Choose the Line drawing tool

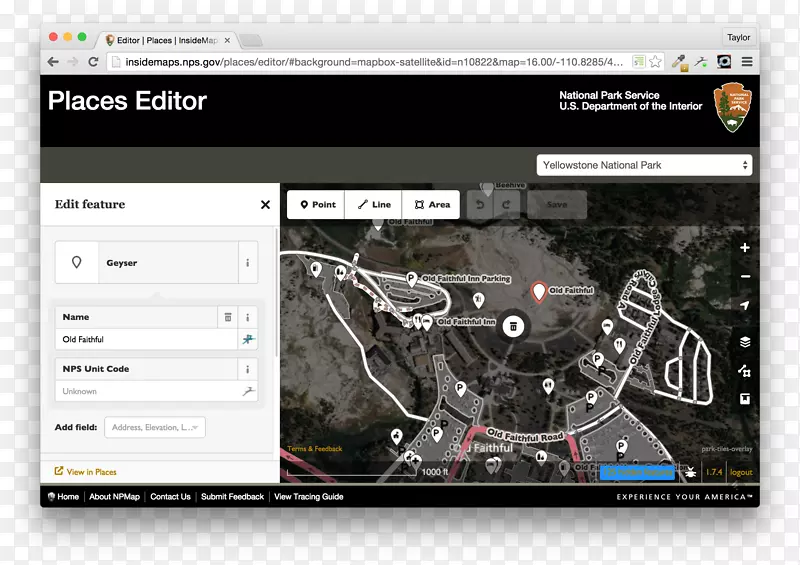[x=374, y=204]
